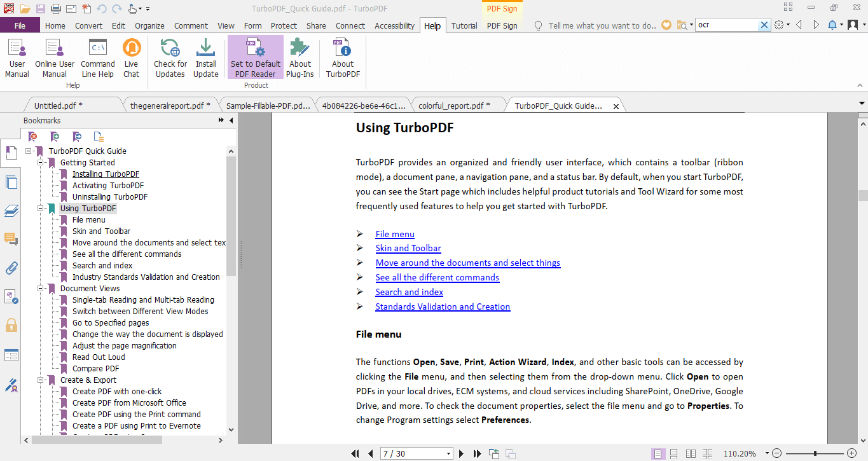Open the Comments panel in the left sidebar
The height and width of the screenshot is (461, 868).
(x=11, y=239)
